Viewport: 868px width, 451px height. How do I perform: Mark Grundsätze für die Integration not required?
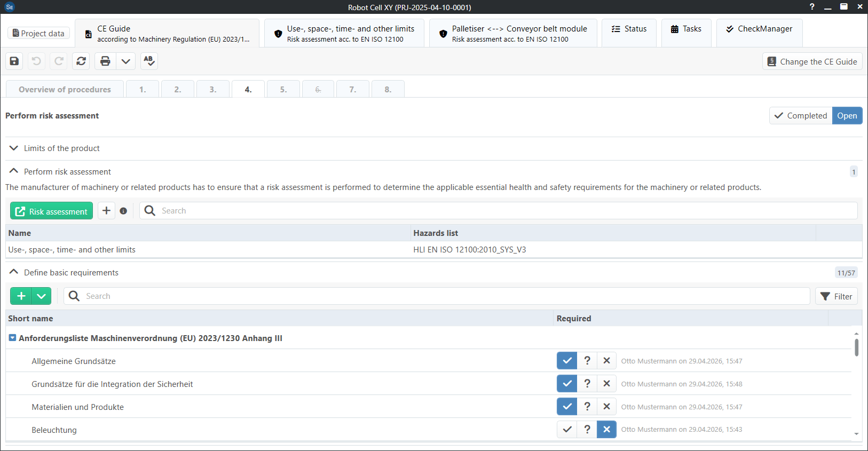[x=606, y=384]
